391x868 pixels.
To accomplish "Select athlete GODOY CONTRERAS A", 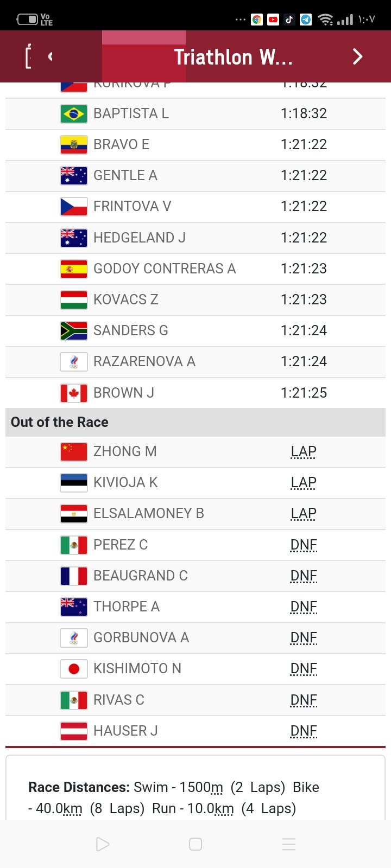I will point(165,269).
